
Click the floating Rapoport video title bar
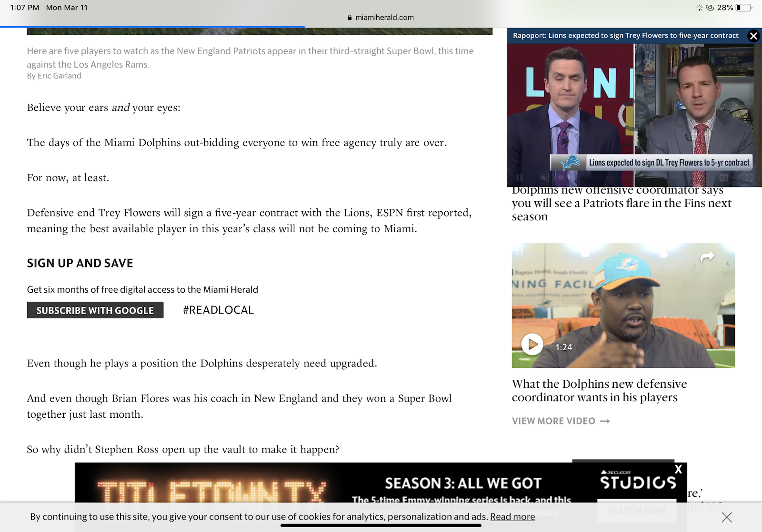626,36
